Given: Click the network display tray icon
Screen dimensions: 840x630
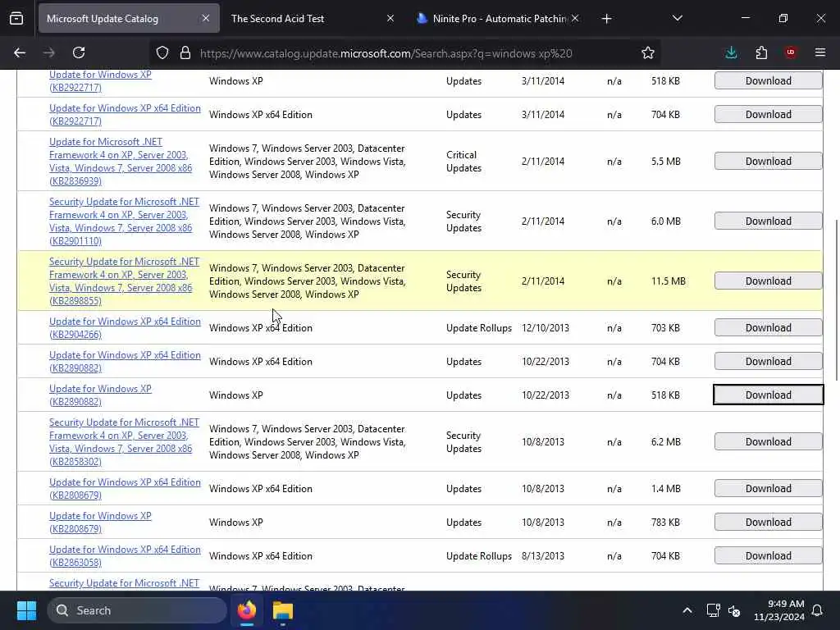Looking at the screenshot, I should click(x=713, y=610).
